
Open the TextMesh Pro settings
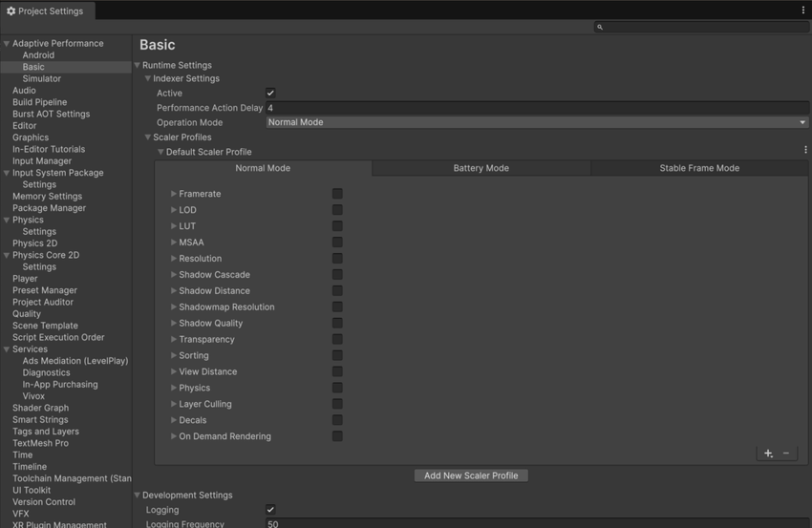coord(40,443)
